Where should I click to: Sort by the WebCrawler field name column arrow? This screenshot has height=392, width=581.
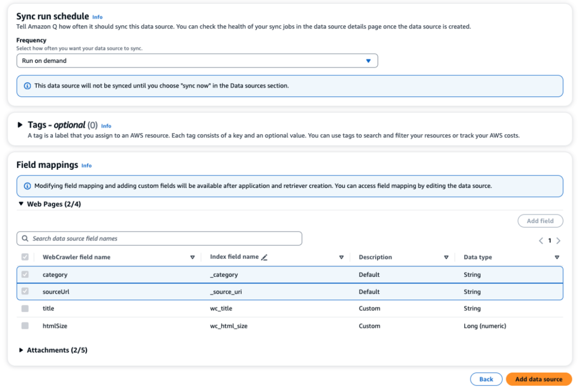[192, 257]
